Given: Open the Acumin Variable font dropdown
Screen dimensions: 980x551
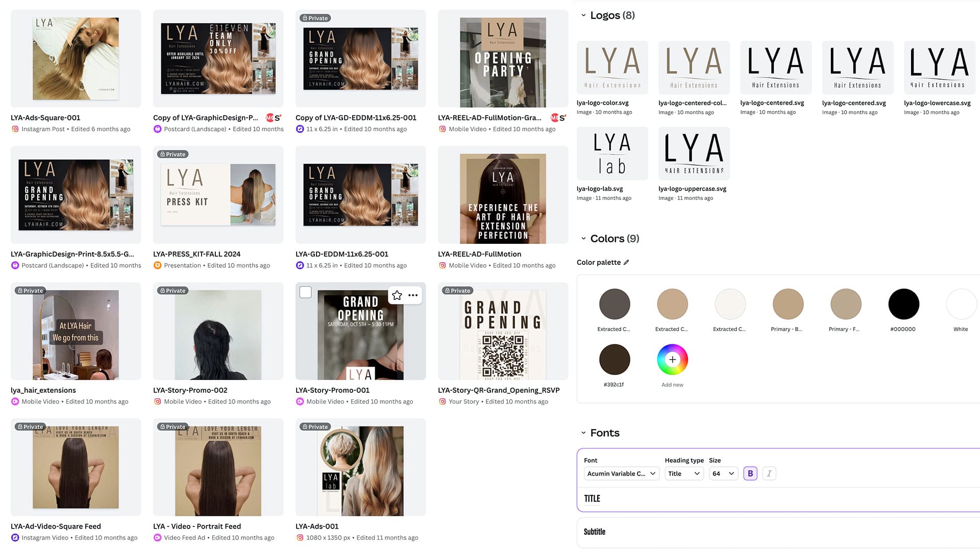Looking at the screenshot, I should click(621, 473).
